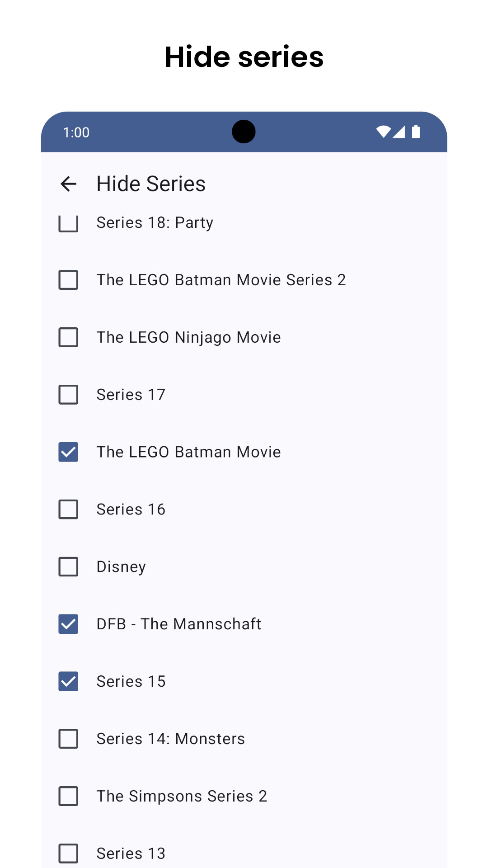Tap the Disney list label

pos(121,567)
